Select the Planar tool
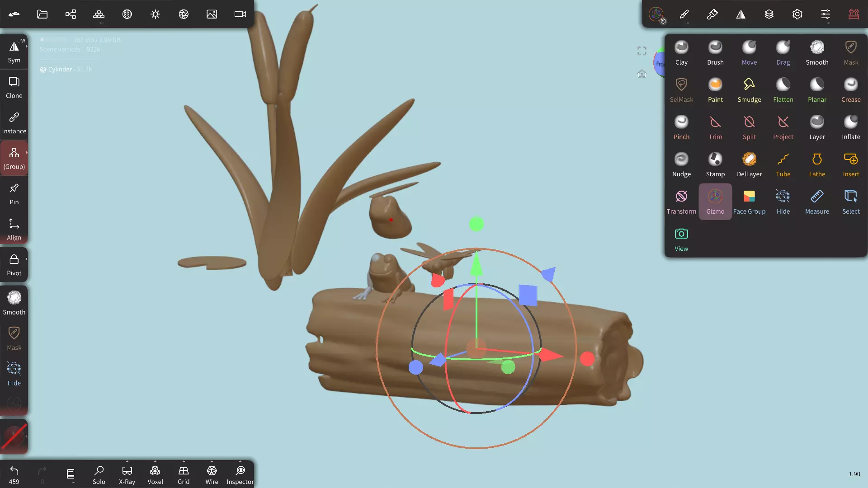This screenshot has width=868, height=488. pyautogui.click(x=817, y=90)
